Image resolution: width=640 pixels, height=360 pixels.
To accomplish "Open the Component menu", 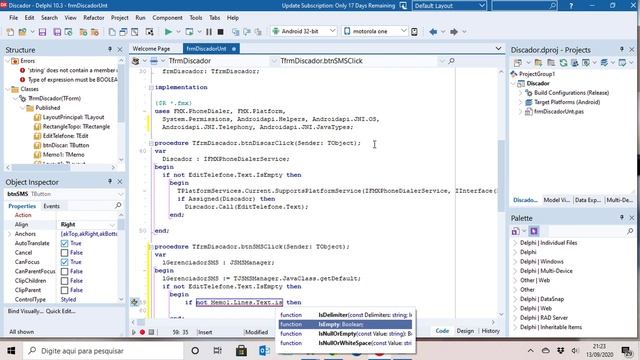I will pos(167,18).
